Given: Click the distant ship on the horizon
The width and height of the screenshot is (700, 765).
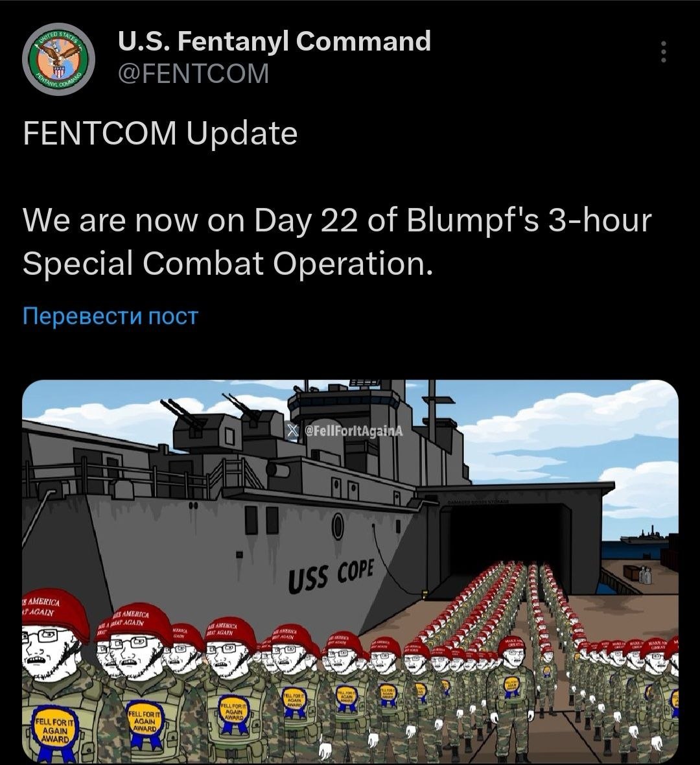Looking at the screenshot, I should click(644, 537).
